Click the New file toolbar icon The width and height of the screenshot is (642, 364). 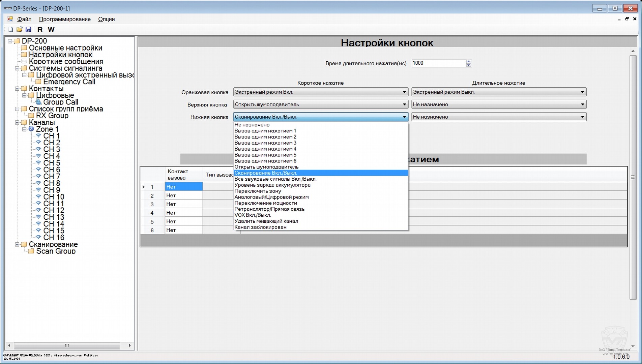click(10, 30)
